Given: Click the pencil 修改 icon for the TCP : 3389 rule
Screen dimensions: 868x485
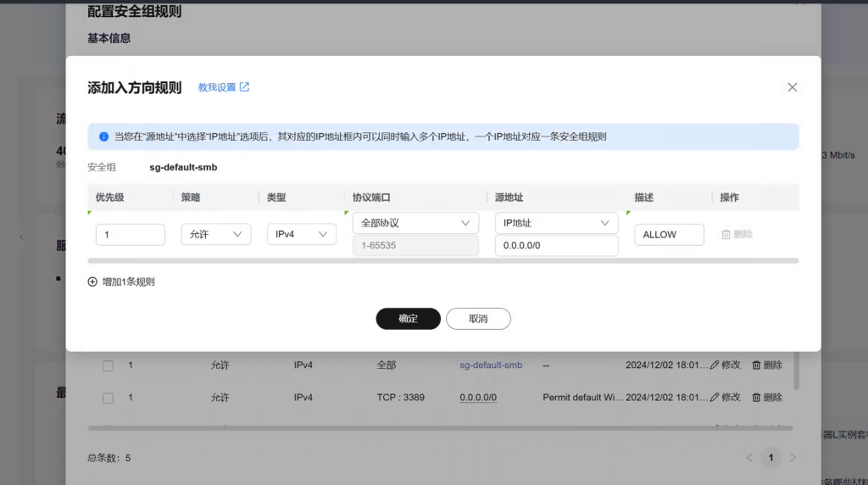Looking at the screenshot, I should 715,398.
